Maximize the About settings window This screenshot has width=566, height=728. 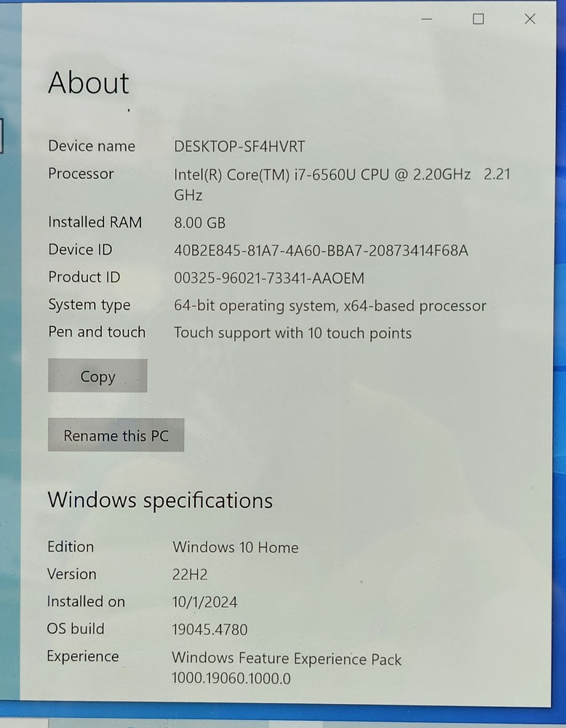[478, 19]
